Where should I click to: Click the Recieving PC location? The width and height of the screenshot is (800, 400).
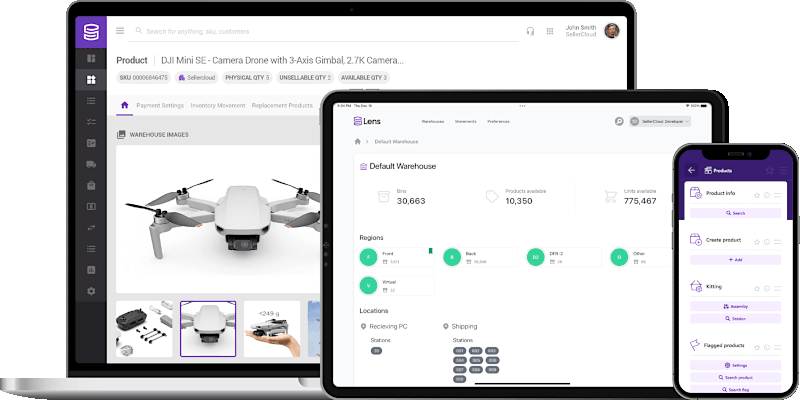point(384,326)
